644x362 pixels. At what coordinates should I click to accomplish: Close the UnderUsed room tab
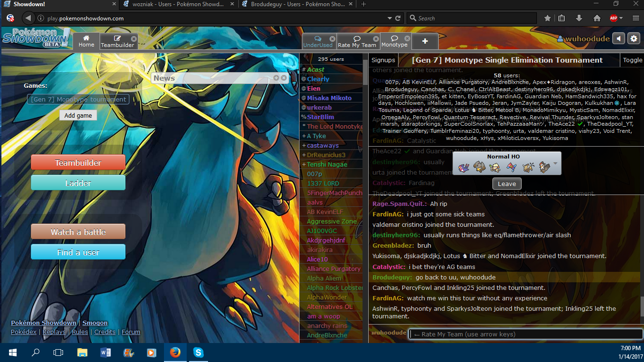[x=332, y=38]
